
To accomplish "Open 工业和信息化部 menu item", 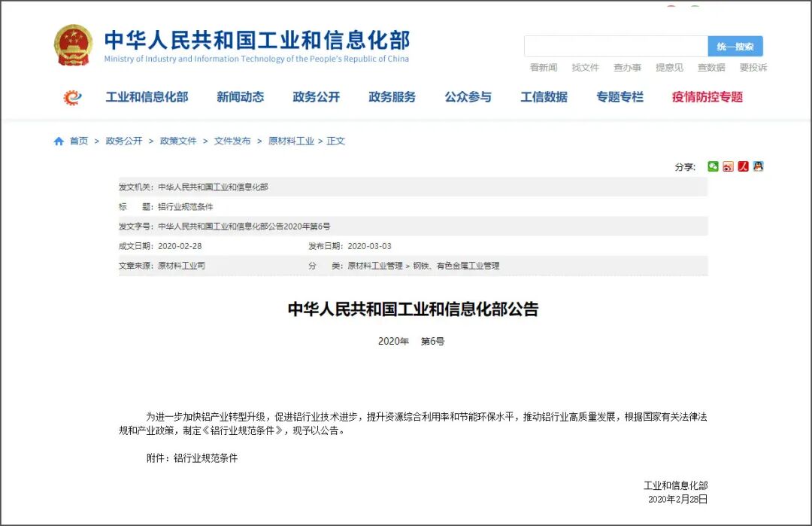I will click(x=147, y=97).
